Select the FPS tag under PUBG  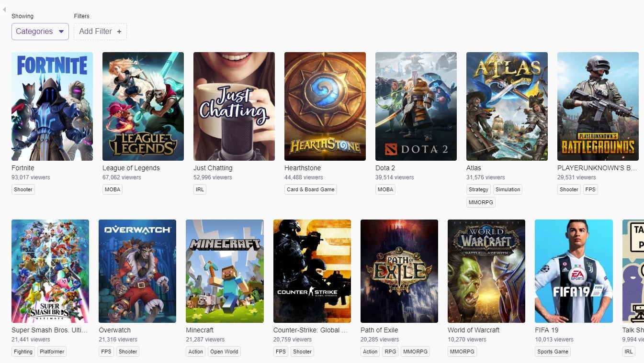click(x=590, y=189)
